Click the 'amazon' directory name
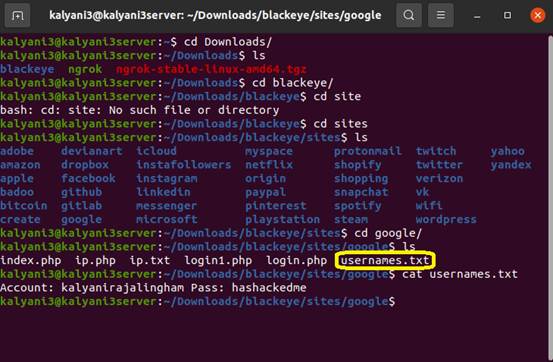The height and width of the screenshot is (362, 553). point(20,165)
